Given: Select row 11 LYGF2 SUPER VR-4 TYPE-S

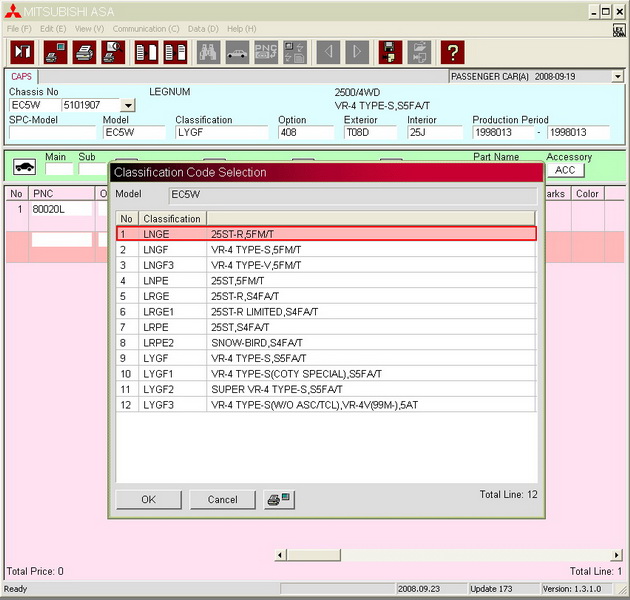Looking at the screenshot, I should (x=326, y=389).
